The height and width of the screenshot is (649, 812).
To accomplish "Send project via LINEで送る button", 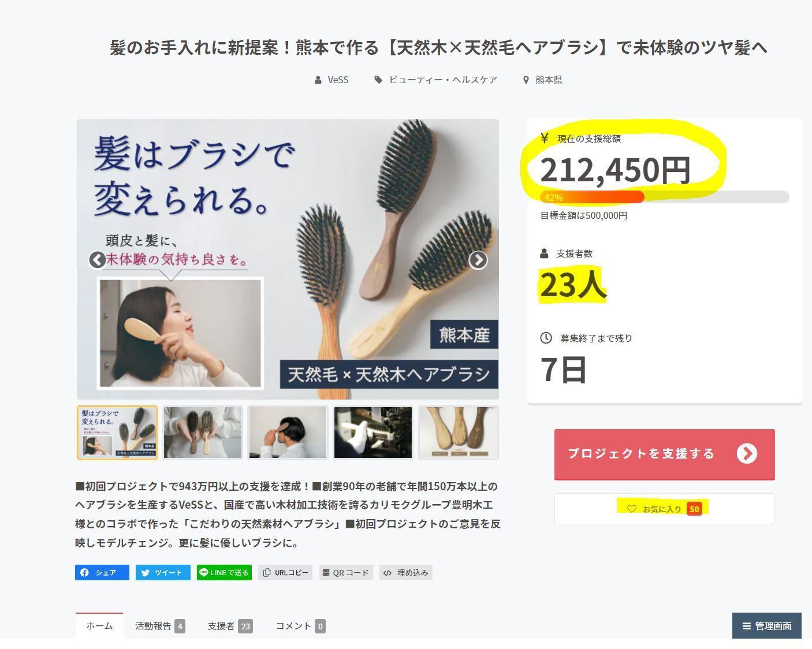I will [x=224, y=573].
